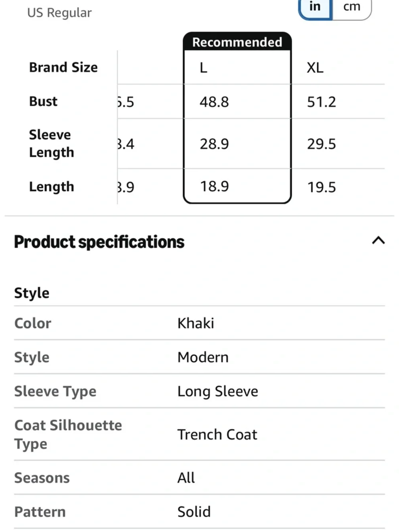Collapse the Product specifications section
Viewport: 399px width, 532px height.
(x=378, y=241)
